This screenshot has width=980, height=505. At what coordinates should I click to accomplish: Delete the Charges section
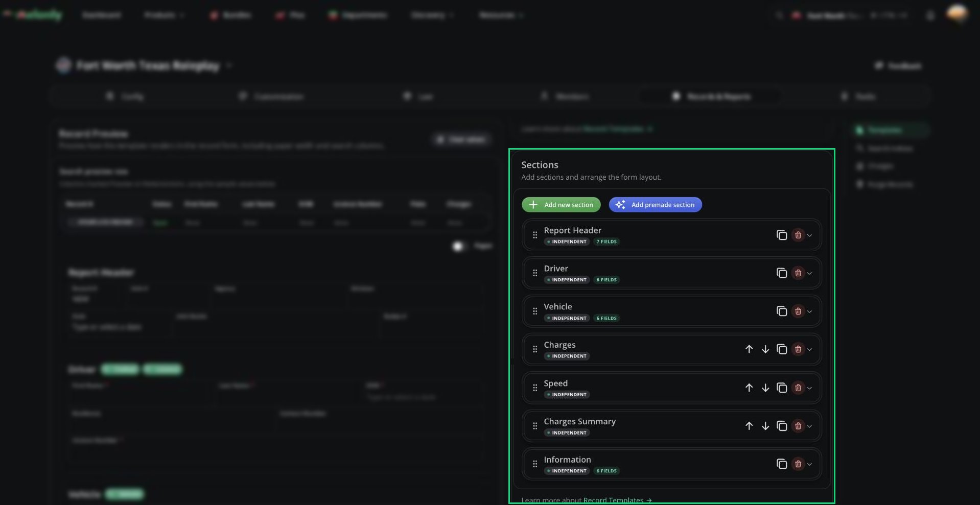tap(798, 349)
